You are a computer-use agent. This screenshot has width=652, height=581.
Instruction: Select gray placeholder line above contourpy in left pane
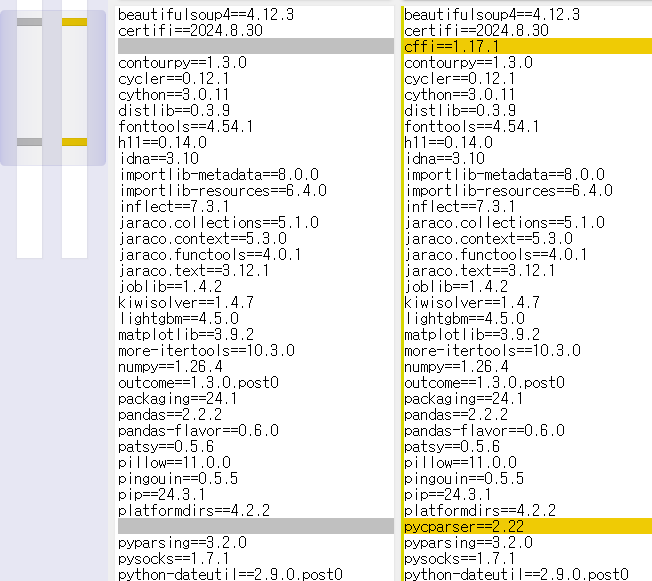coord(256,46)
